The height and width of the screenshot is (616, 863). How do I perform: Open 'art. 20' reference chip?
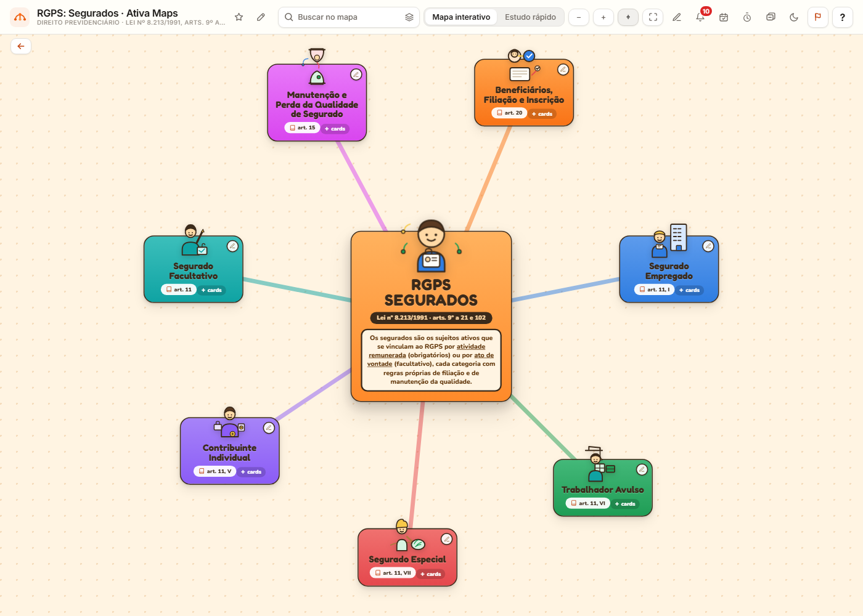(x=509, y=113)
